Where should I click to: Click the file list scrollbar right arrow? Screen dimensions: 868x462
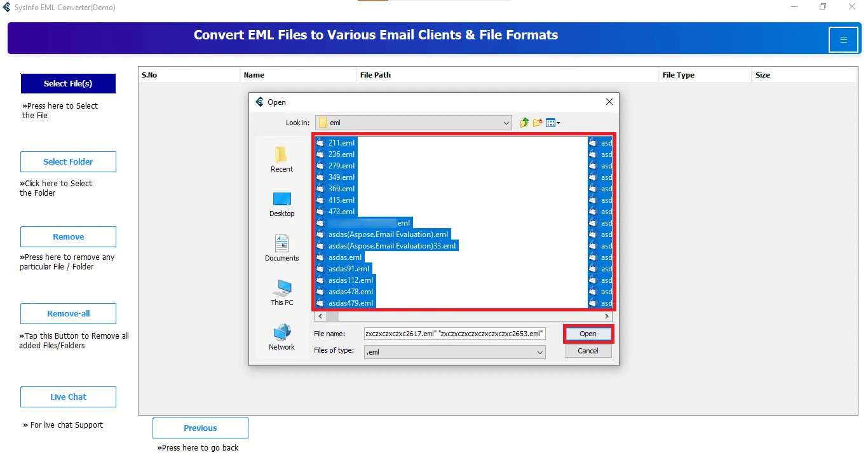[x=607, y=316]
